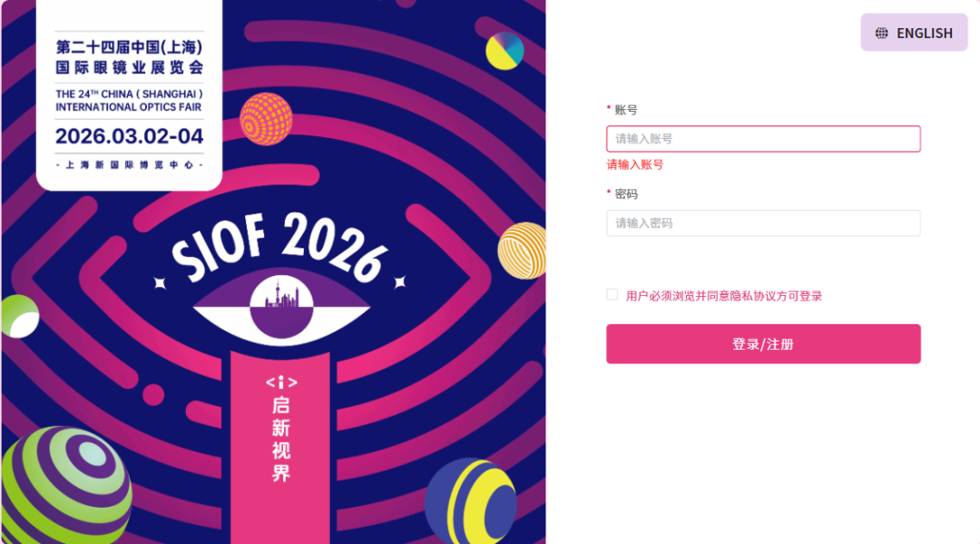The image size is (980, 544).
Task: Click the eye graphic with Shanghai skyline
Action: point(281,306)
